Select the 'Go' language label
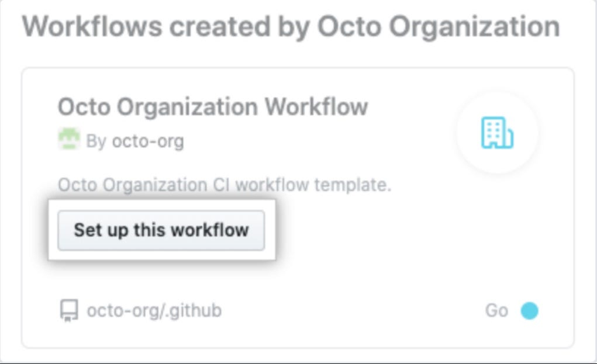Viewport: 597px width, 364px height. [496, 310]
